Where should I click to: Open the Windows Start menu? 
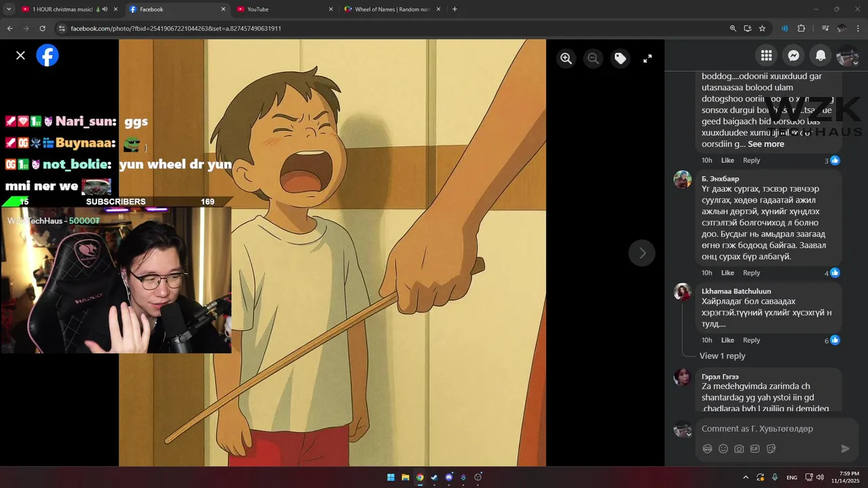(391, 477)
